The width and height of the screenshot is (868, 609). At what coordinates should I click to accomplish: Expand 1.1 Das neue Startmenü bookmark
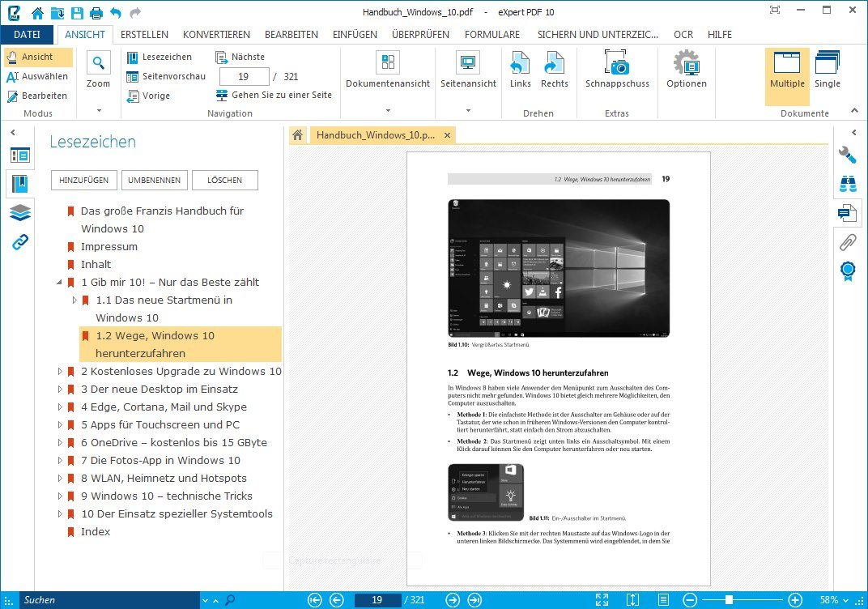74,300
